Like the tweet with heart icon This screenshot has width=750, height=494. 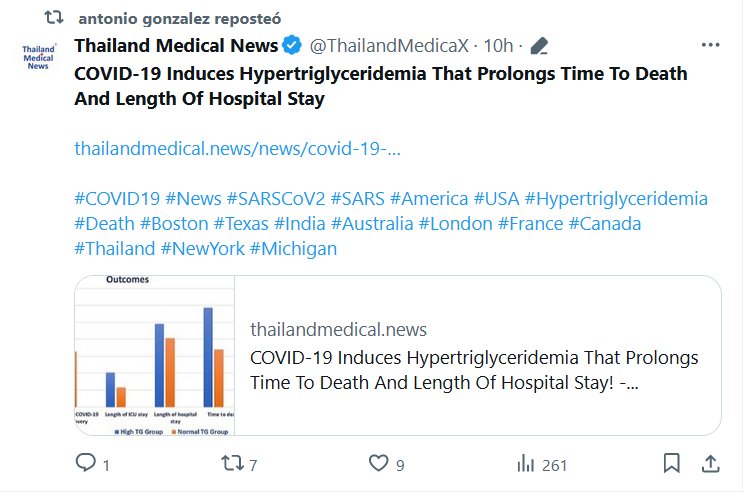(378, 464)
